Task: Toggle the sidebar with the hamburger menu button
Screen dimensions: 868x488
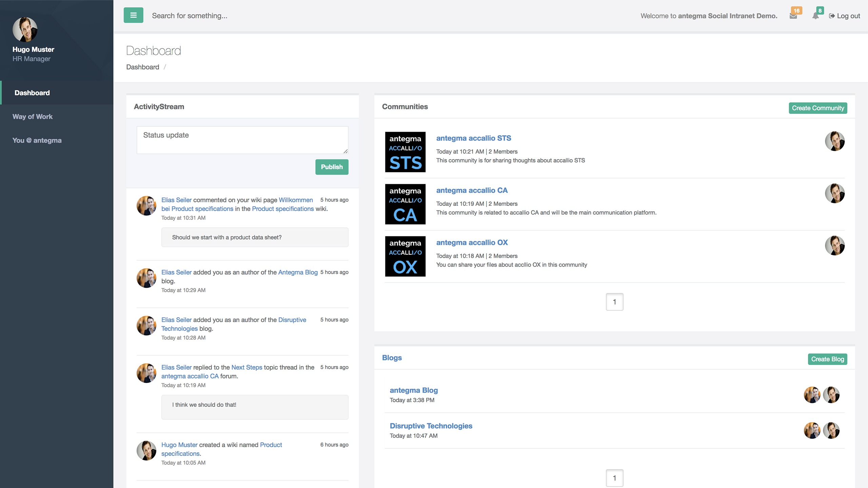Action: point(133,15)
